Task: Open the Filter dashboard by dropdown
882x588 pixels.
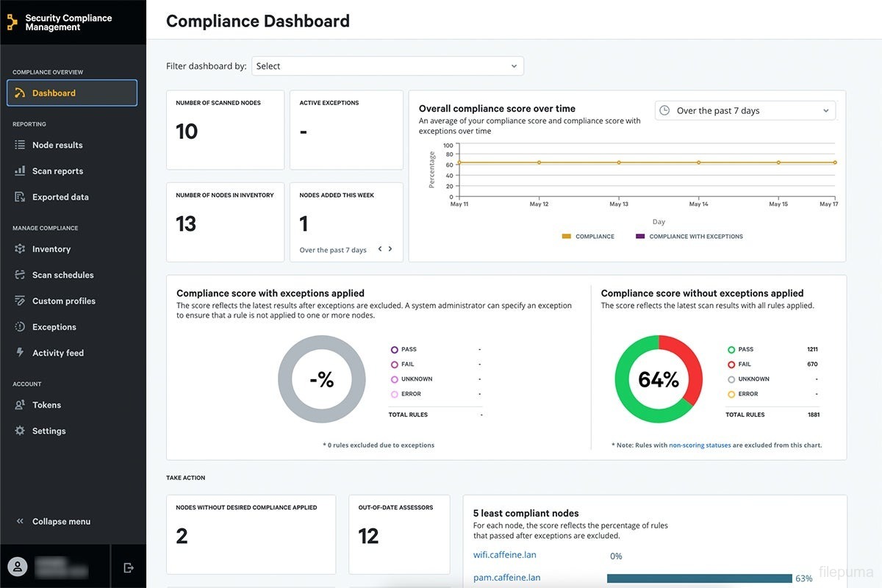Action: [387, 66]
